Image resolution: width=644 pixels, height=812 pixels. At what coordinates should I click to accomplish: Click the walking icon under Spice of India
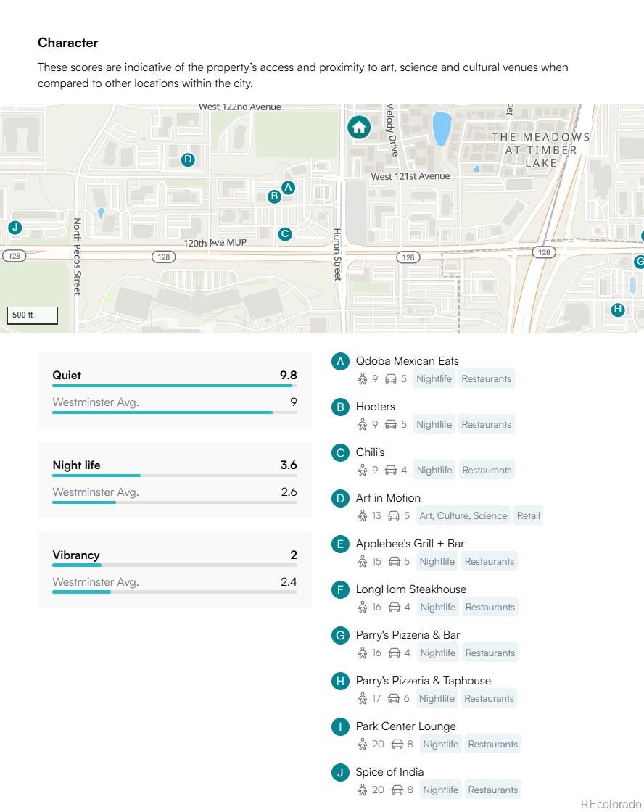click(362, 790)
